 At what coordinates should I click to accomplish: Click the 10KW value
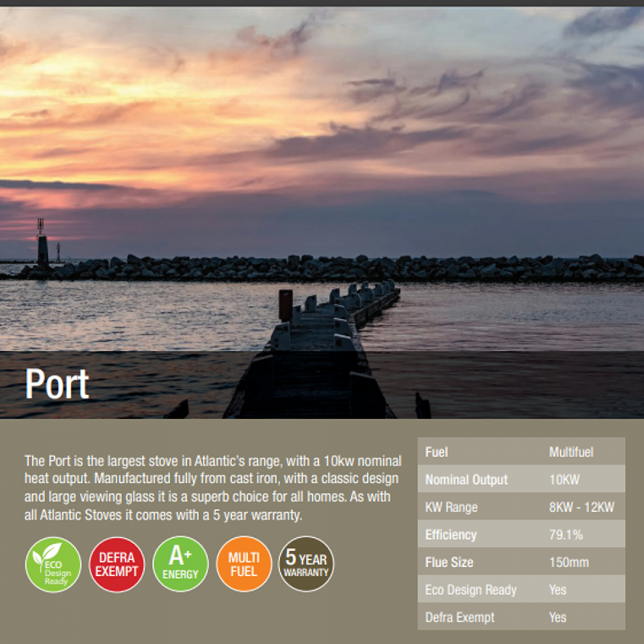point(564,480)
